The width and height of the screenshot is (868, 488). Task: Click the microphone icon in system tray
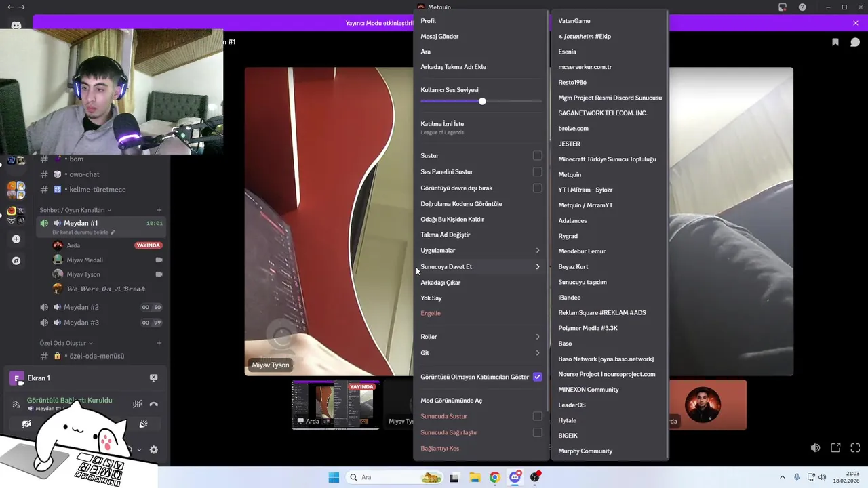click(797, 477)
